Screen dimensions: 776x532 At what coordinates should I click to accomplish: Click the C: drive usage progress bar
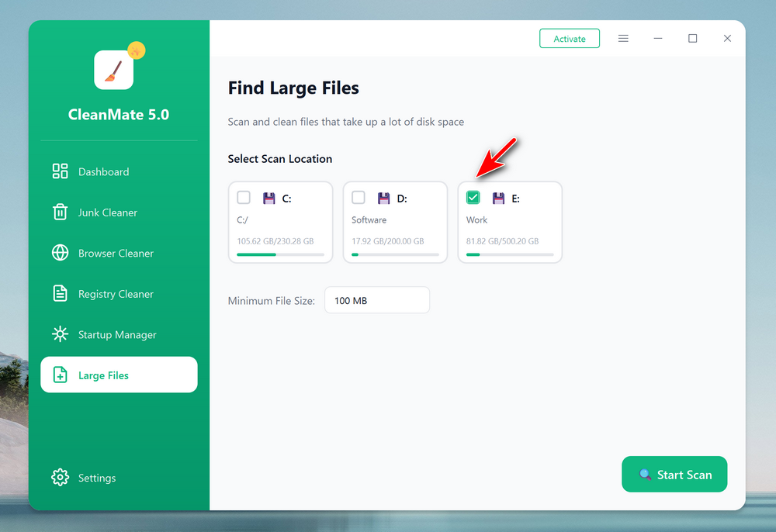click(280, 254)
